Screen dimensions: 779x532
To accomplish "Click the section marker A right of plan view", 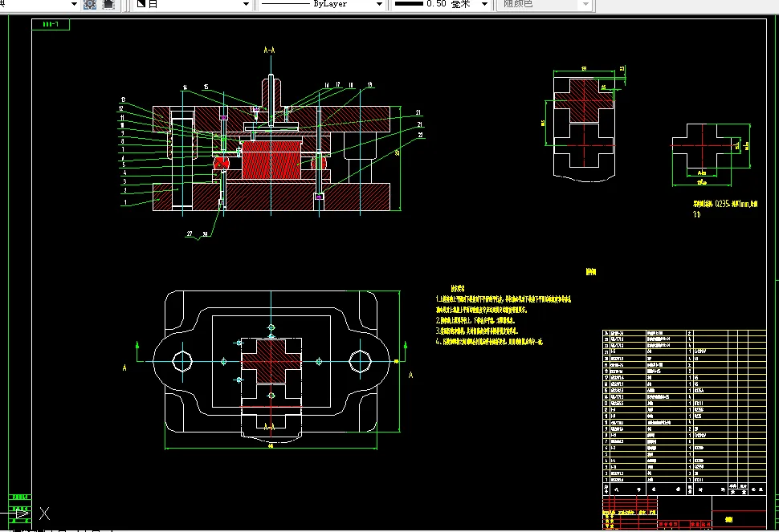I will [410, 376].
